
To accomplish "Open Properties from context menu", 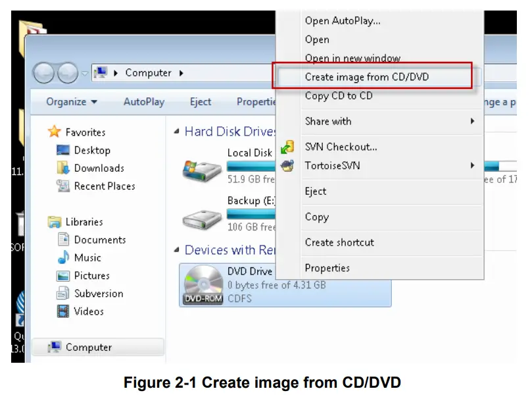I will 327,268.
